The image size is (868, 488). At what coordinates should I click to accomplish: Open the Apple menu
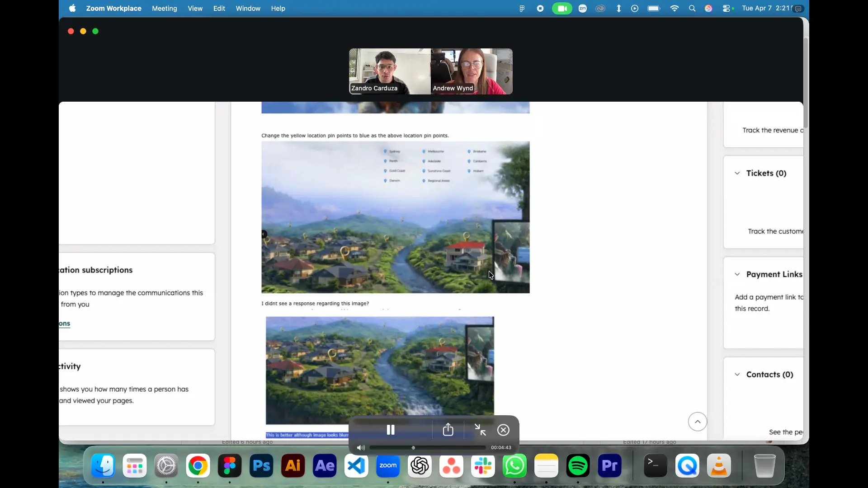point(72,8)
